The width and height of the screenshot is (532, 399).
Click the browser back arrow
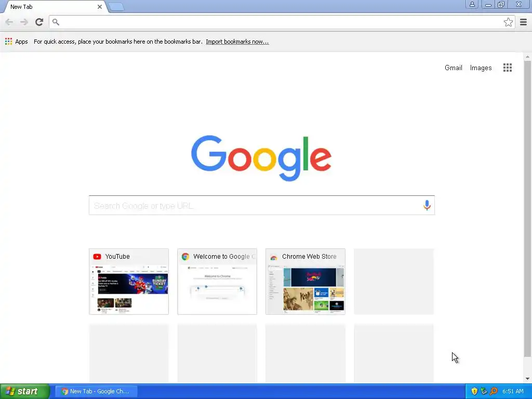point(9,22)
